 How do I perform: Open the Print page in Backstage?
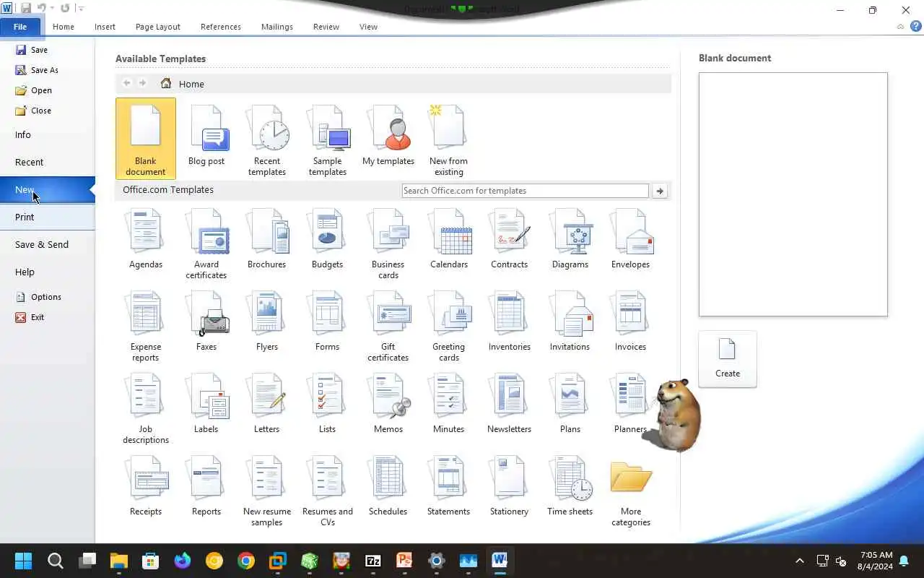coord(47,217)
